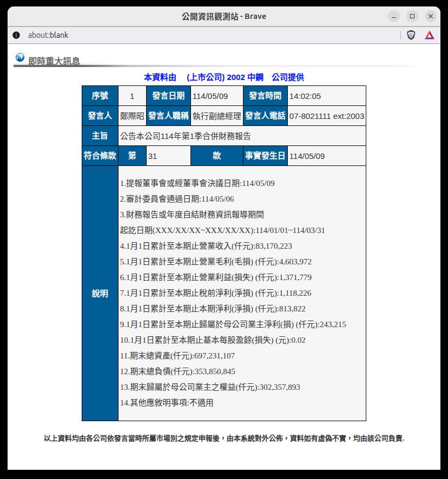
Task: Click the 序號 header cell
Action: tap(100, 96)
